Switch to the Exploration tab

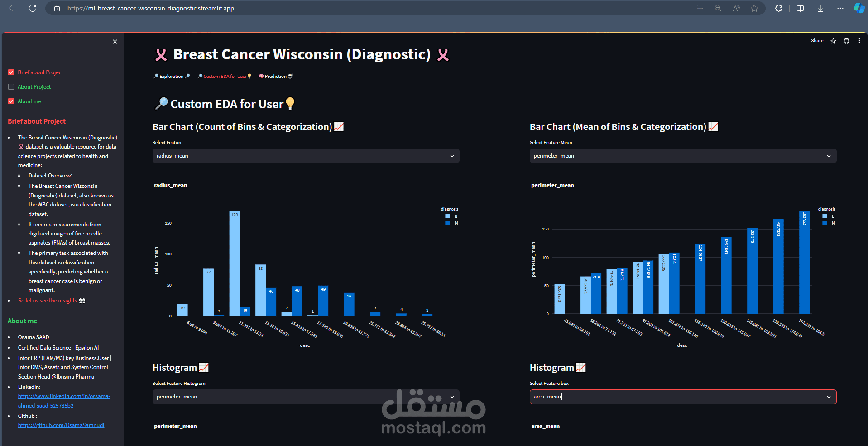172,76
